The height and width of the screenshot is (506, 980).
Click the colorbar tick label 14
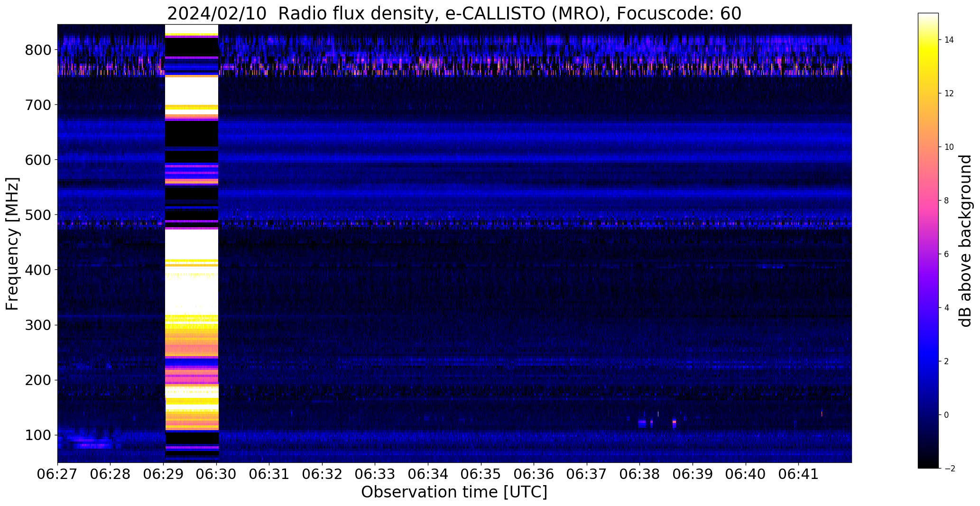point(949,40)
